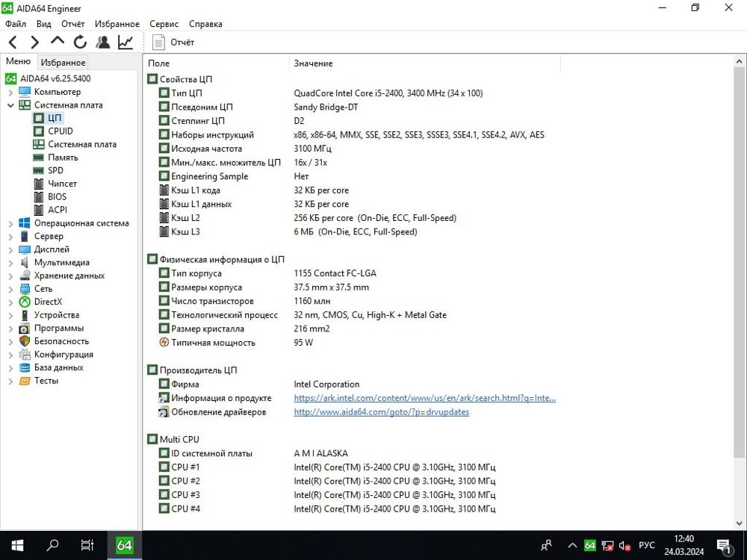Open the Windows Start menu
This screenshot has height=560, width=747.
coord(17,545)
